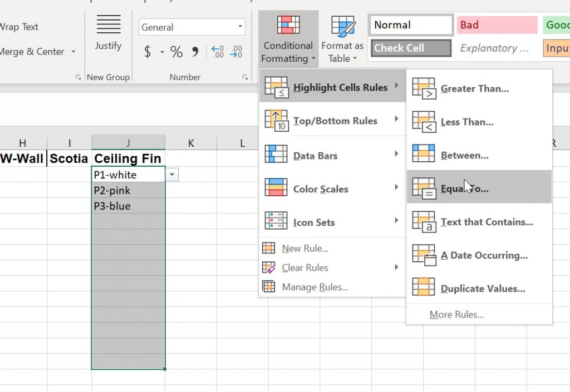
Task: Expand the Merge & Center dropdown arrow
Action: (x=73, y=52)
